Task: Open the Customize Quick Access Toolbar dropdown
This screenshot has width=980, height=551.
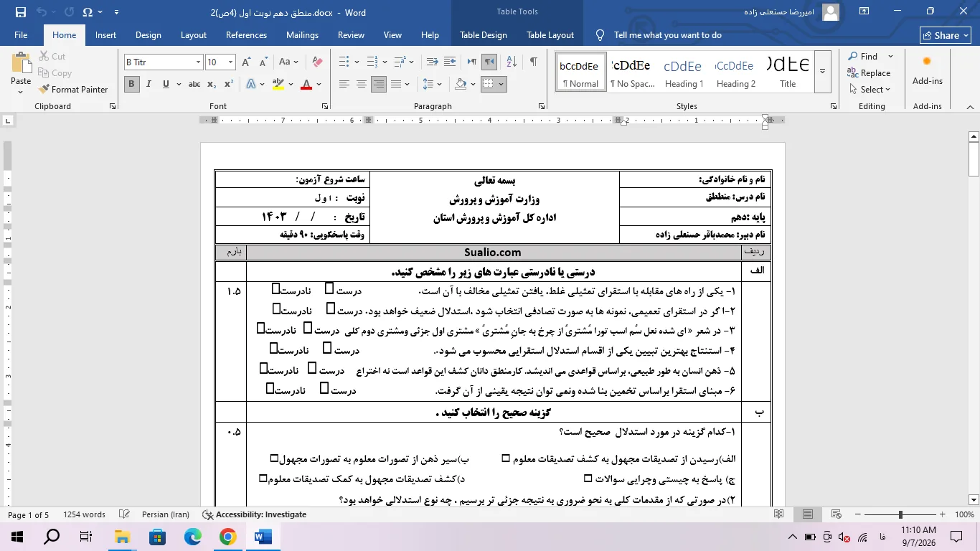Action: [117, 12]
